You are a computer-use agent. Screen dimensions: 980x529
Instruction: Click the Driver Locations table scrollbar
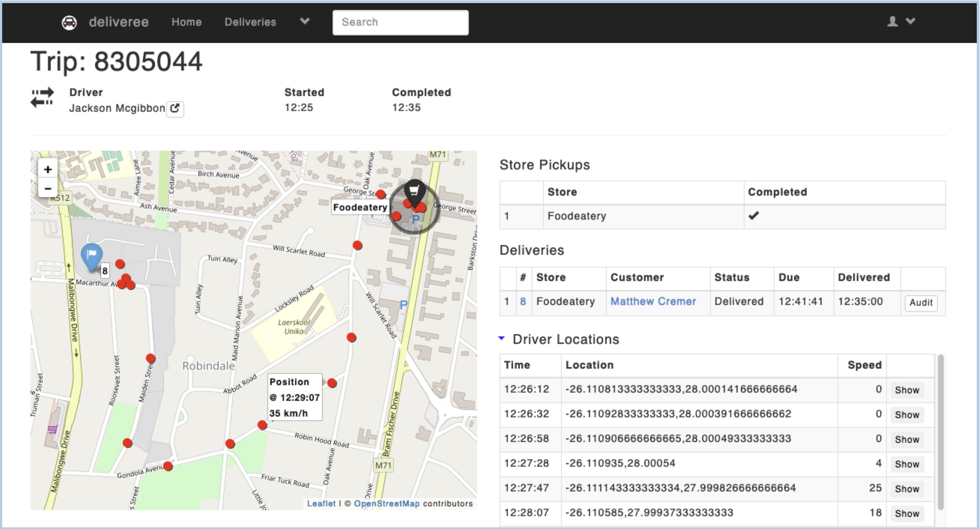[940, 432]
